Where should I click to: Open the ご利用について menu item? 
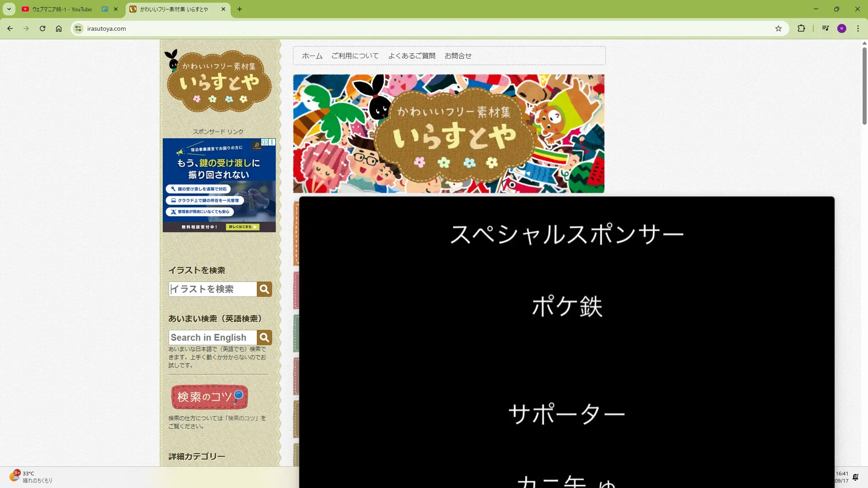(355, 56)
